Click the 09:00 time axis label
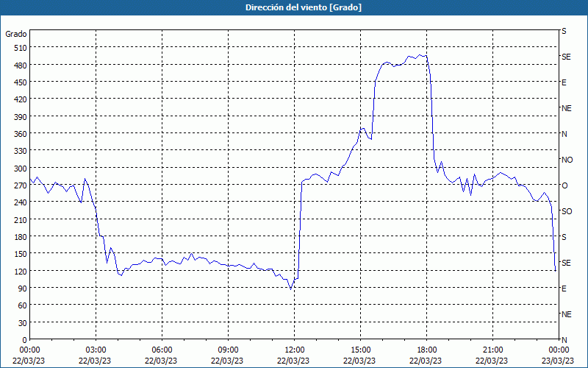588x368 pixels. click(x=228, y=350)
